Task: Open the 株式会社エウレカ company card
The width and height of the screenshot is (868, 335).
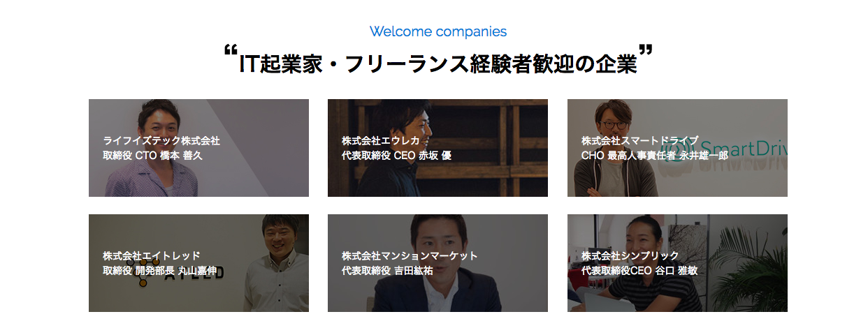Action: (x=437, y=148)
